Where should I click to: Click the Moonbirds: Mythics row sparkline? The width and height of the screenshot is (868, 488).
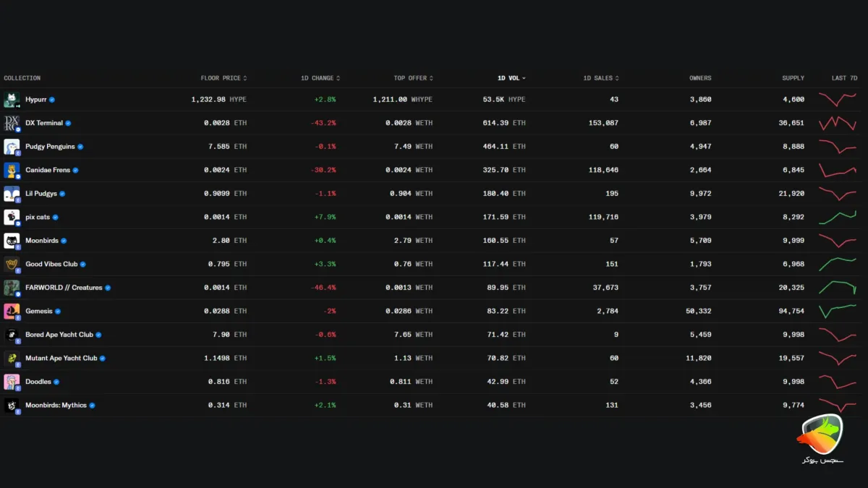pyautogui.click(x=838, y=405)
